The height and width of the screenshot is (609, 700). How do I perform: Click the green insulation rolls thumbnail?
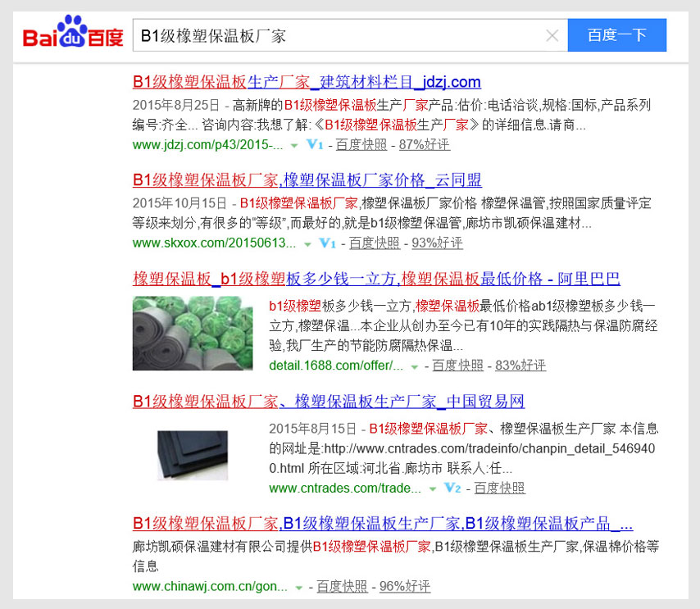click(x=192, y=333)
